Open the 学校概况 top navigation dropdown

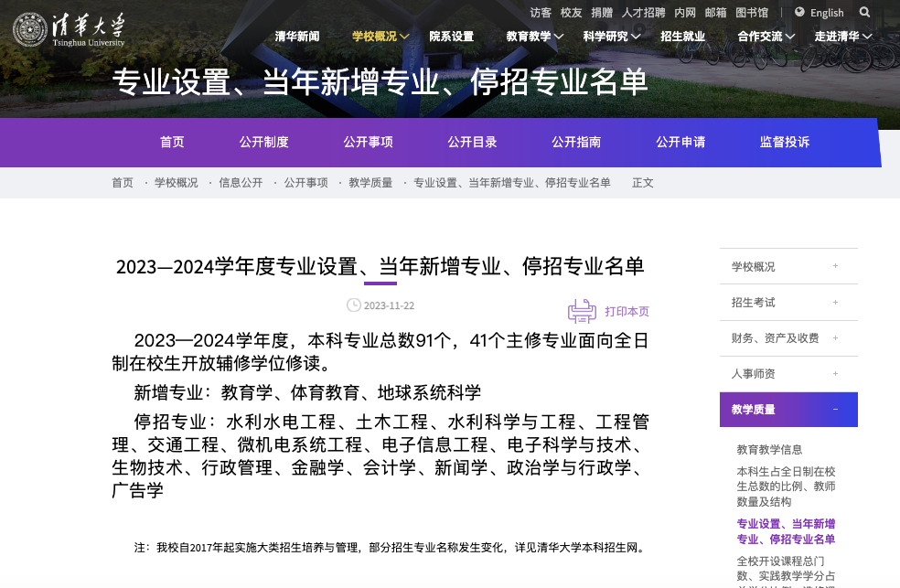point(380,37)
